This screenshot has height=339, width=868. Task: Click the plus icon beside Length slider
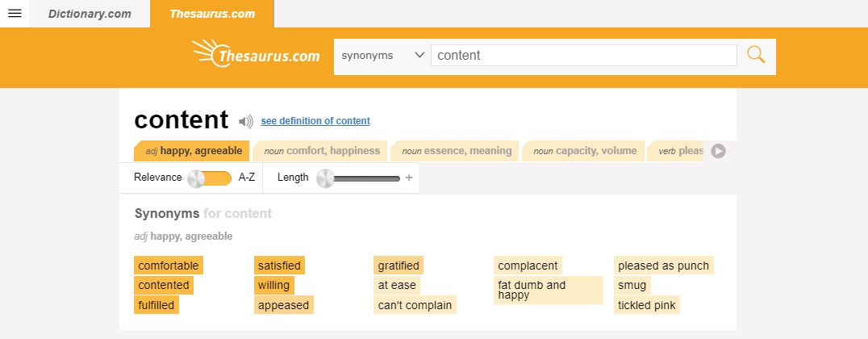pos(409,178)
